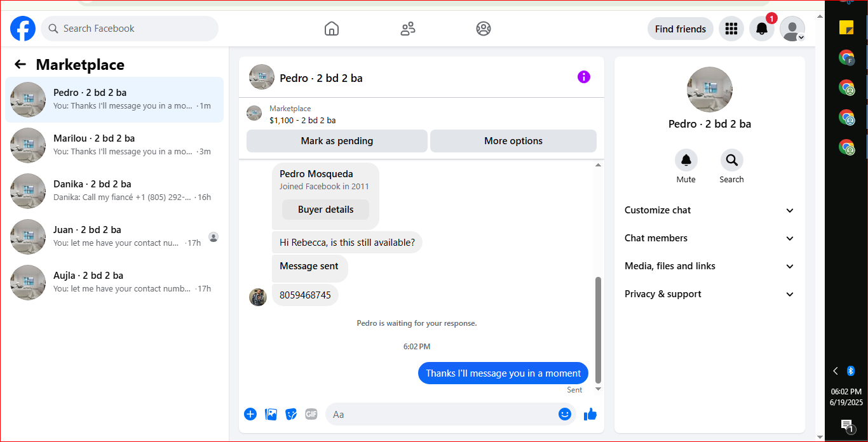Image resolution: width=868 pixels, height=442 pixels.
Task: Click the chat scrollbar up arrow
Action: (598, 165)
